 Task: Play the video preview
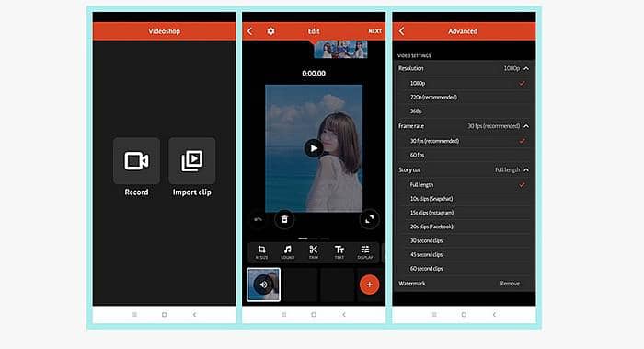(x=314, y=148)
